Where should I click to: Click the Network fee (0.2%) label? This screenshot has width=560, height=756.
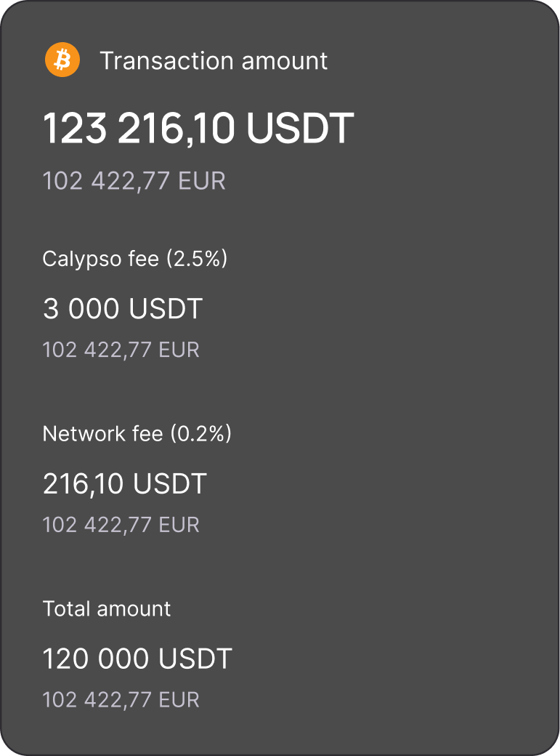(137, 434)
